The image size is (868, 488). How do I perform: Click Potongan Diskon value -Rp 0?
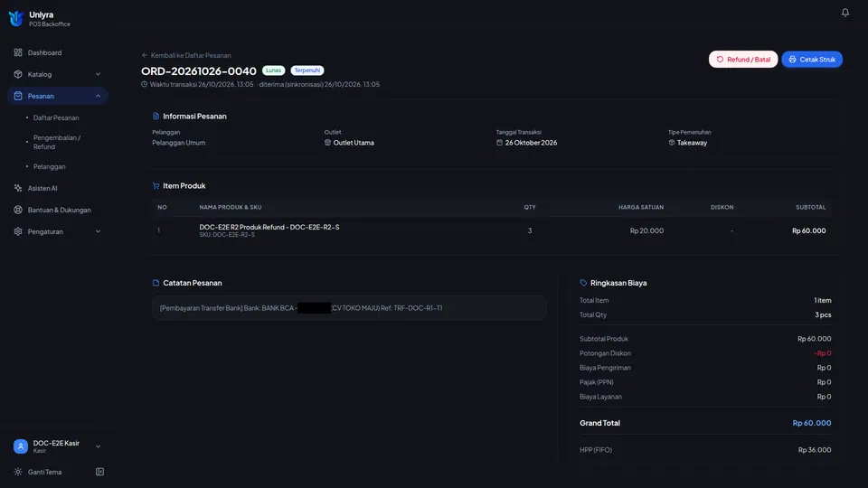tap(823, 353)
